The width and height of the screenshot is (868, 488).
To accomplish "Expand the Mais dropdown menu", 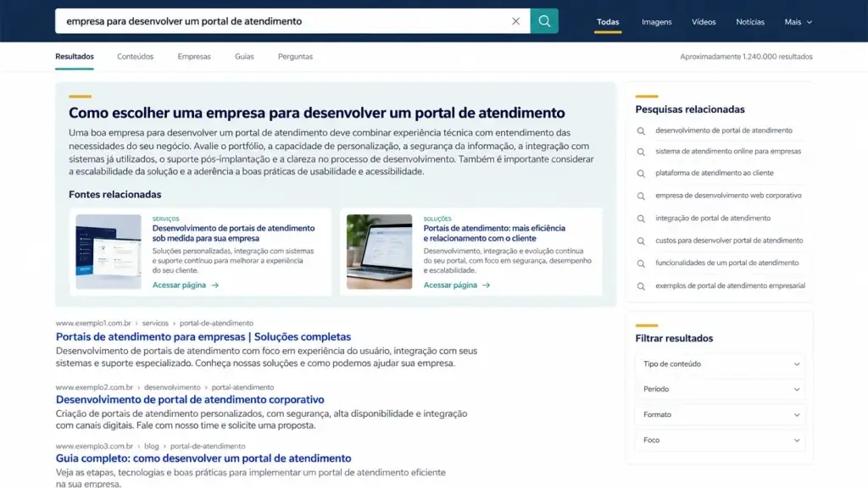I will click(x=798, y=22).
